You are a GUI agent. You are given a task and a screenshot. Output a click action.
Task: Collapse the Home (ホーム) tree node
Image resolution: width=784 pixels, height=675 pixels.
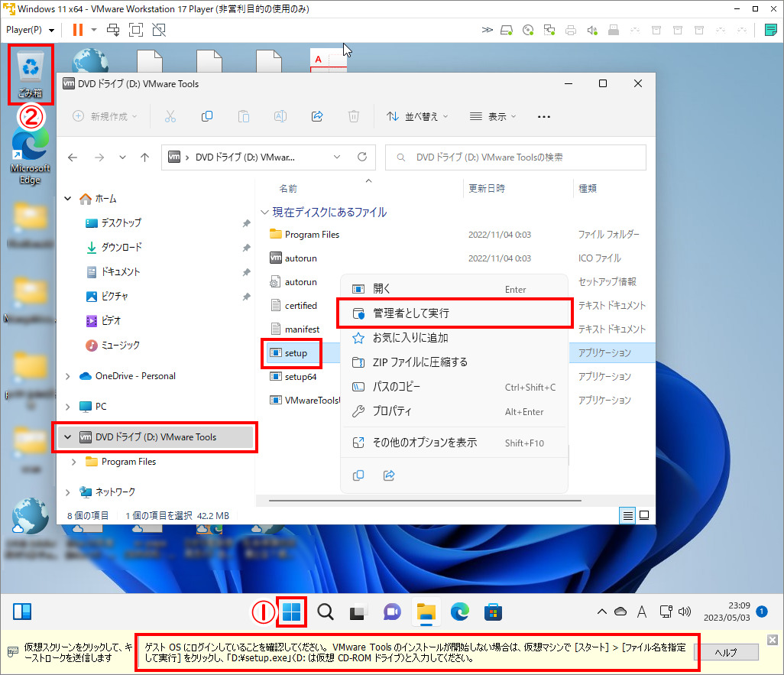pos(68,199)
